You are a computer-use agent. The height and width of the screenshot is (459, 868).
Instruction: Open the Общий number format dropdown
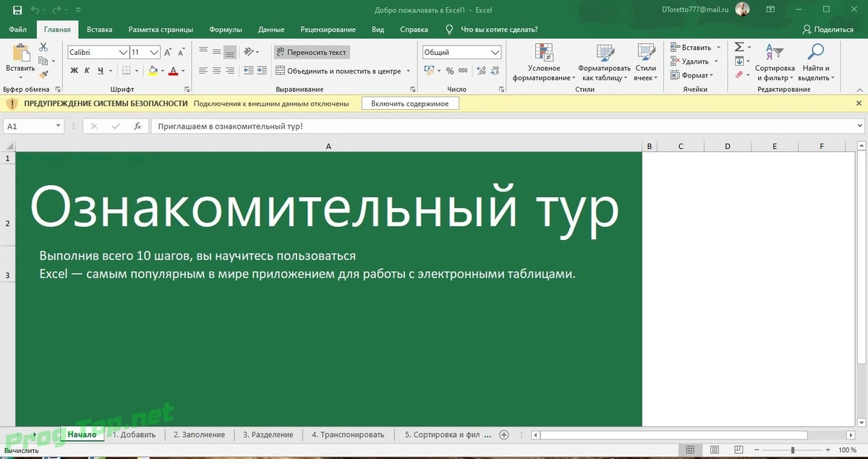point(495,52)
